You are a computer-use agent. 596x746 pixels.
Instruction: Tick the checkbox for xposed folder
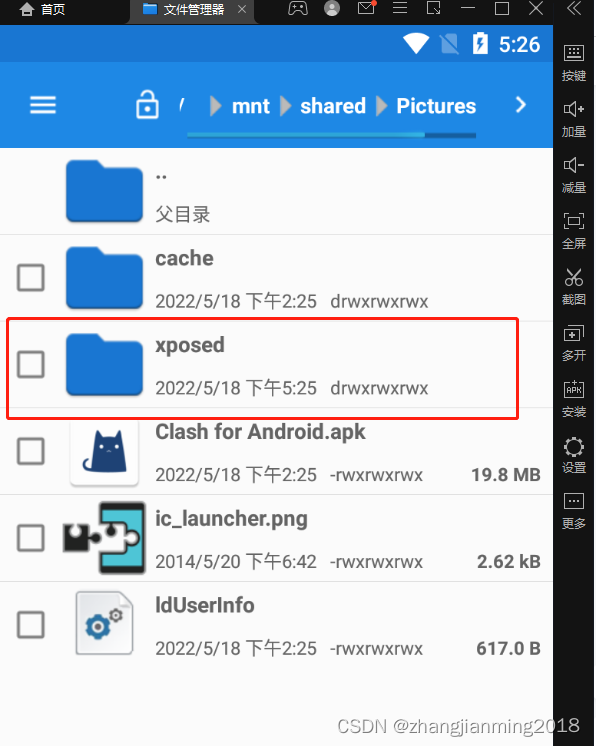31,364
